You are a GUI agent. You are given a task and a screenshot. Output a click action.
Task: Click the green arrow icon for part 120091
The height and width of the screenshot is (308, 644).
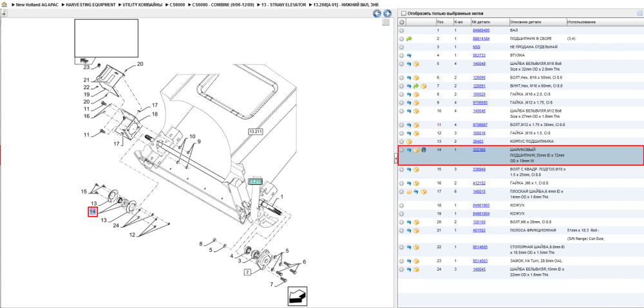pyautogui.click(x=416, y=86)
